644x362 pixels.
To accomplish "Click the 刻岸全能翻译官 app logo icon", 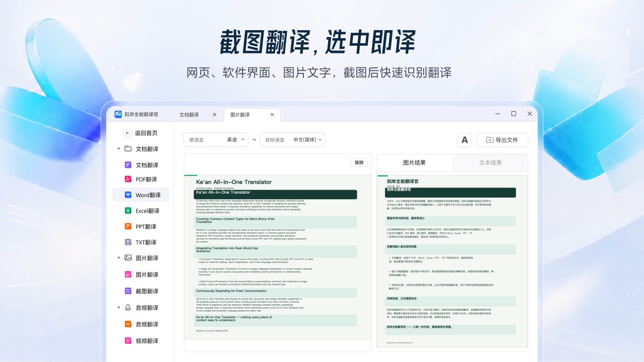I will [118, 114].
